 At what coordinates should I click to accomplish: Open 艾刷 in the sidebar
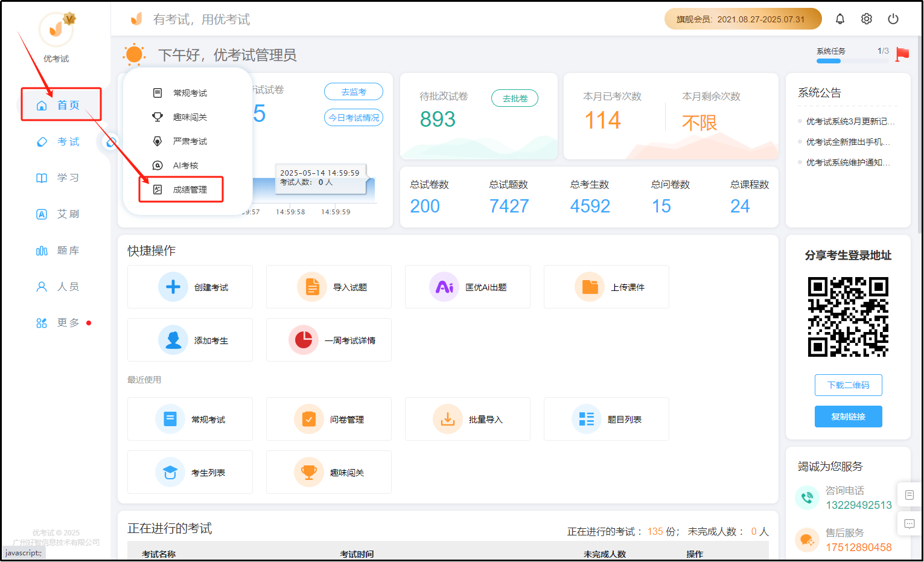pos(58,214)
